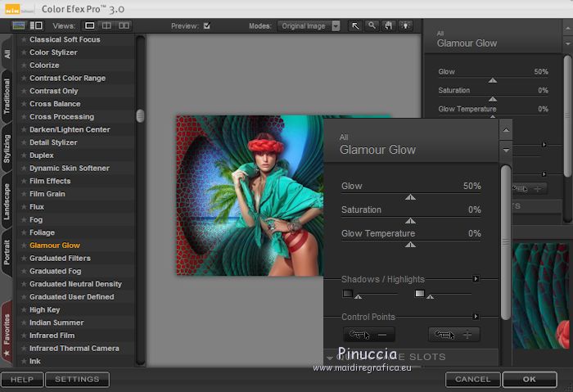Switch to split preview view
The height and width of the screenshot is (392, 573).
click(x=105, y=26)
